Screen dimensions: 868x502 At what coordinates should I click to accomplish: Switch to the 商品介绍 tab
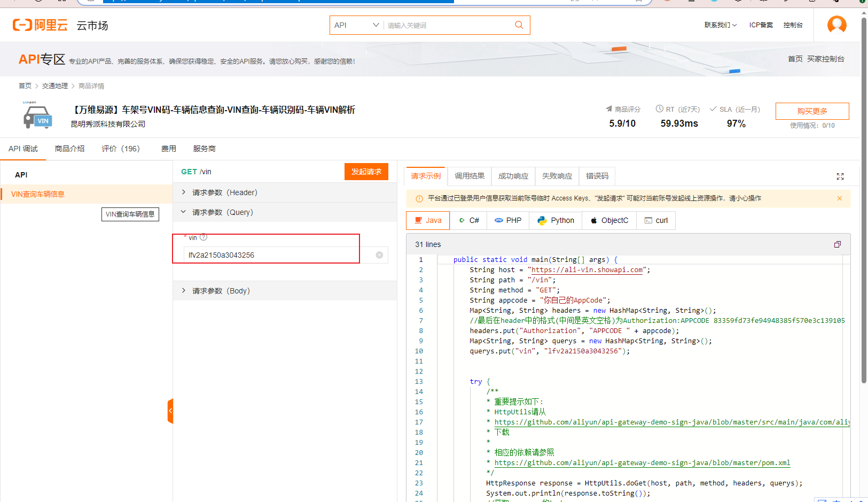pyautogui.click(x=69, y=149)
